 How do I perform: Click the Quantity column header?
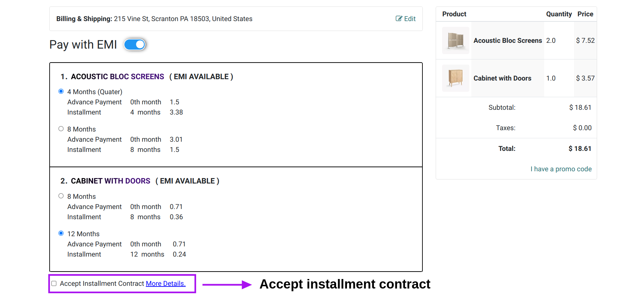(559, 14)
